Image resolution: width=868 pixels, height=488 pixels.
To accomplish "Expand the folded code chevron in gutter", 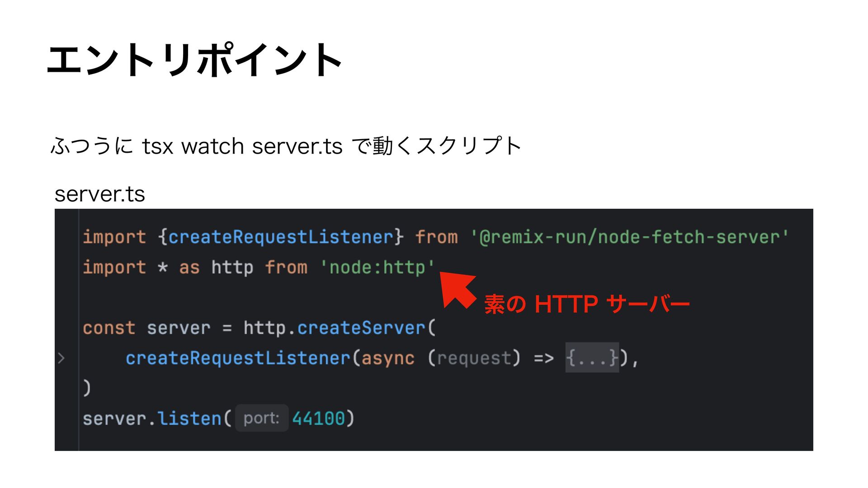I will click(x=61, y=358).
